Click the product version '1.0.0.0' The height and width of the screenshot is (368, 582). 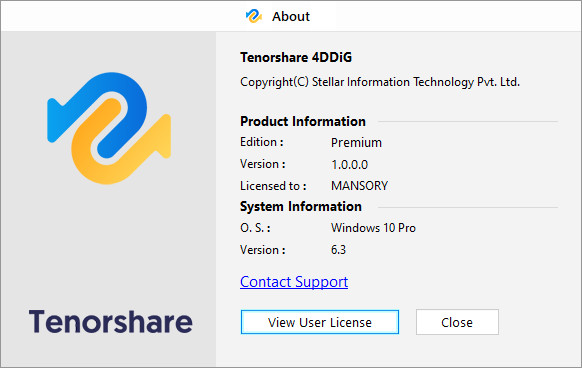pyautogui.click(x=349, y=165)
